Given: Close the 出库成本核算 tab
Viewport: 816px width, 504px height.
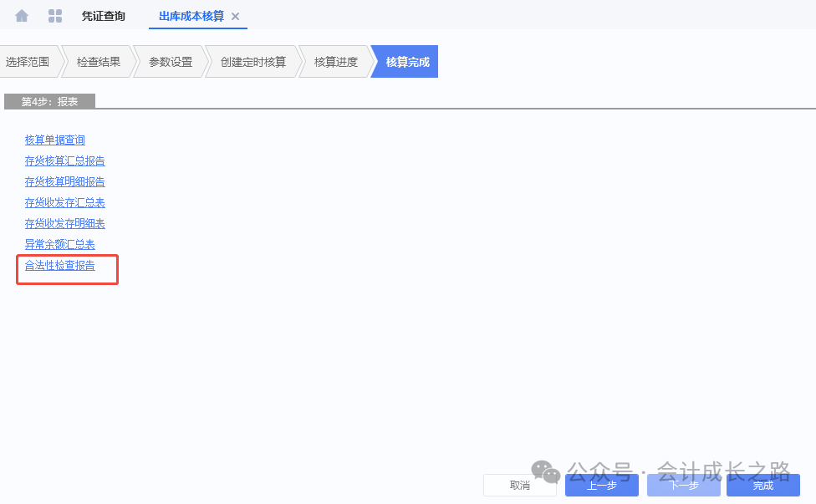Looking at the screenshot, I should pyautogui.click(x=235, y=17).
